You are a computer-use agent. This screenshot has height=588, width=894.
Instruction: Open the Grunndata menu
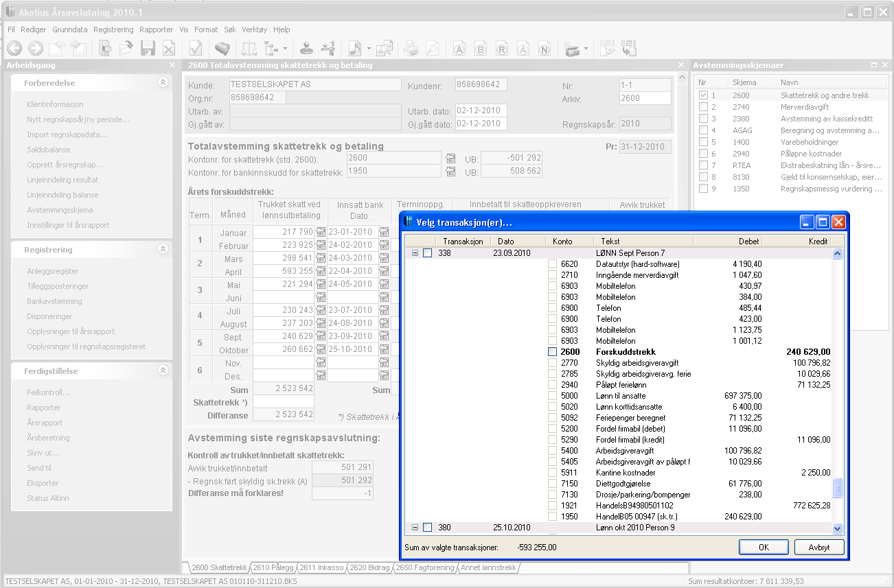pyautogui.click(x=70, y=30)
